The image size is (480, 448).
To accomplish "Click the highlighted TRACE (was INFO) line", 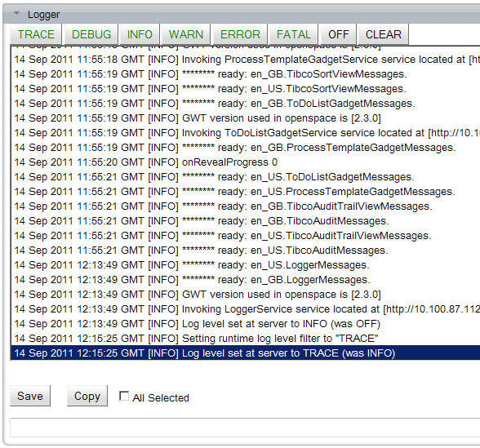I will 246,353.
